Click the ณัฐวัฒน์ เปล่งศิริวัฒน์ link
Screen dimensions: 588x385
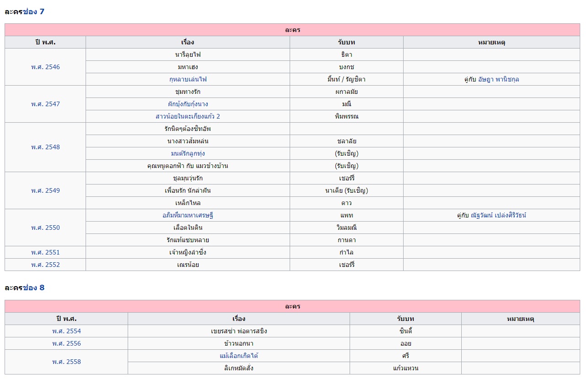tap(498, 215)
